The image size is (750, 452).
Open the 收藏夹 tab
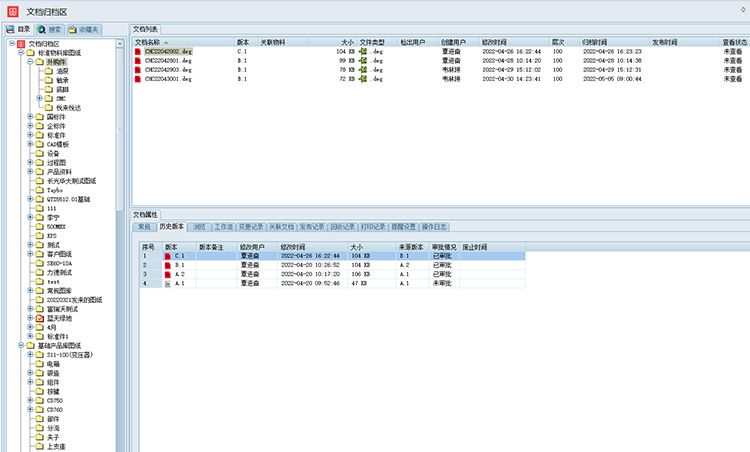point(84,30)
